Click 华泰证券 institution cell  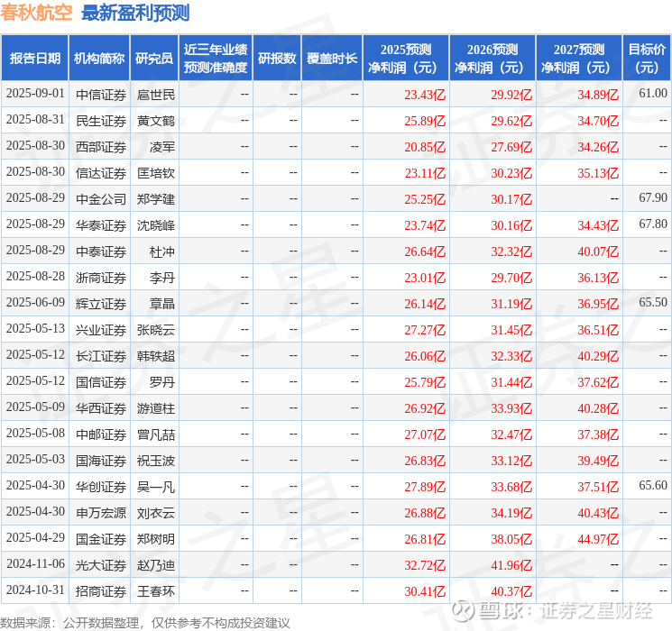pyautogui.click(x=101, y=225)
